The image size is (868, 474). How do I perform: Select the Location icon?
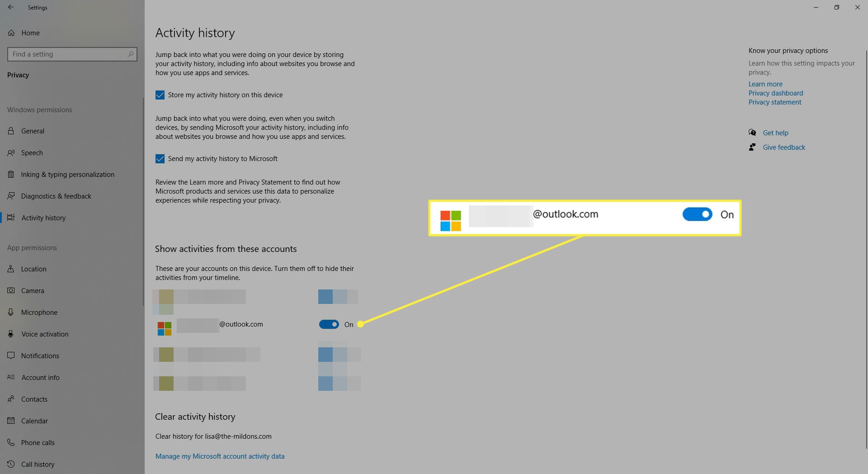tap(11, 269)
